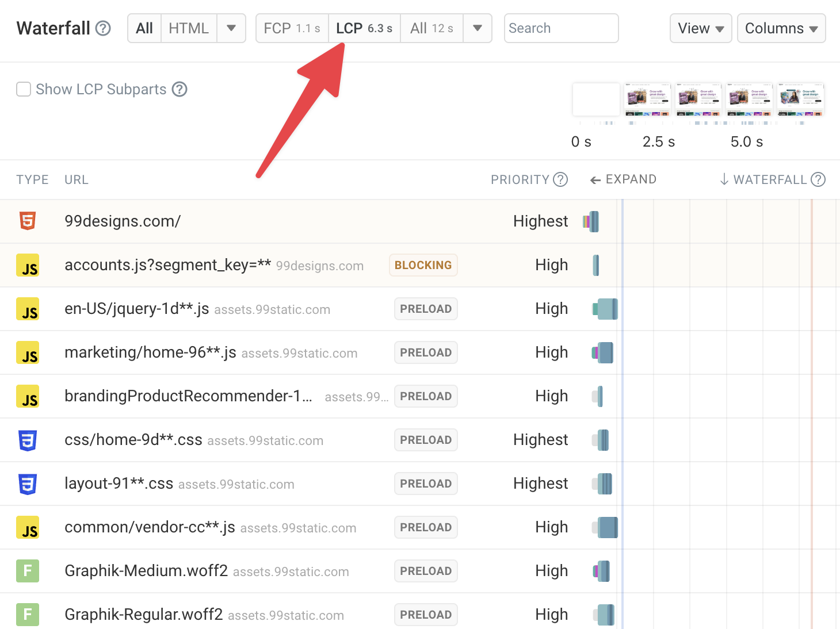Click the PRELOAD badge on brandingProductRecommender row

click(426, 396)
